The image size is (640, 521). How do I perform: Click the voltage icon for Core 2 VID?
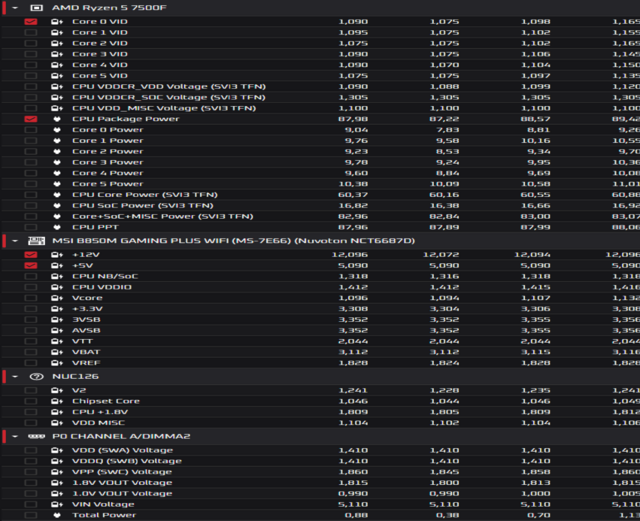(57, 43)
